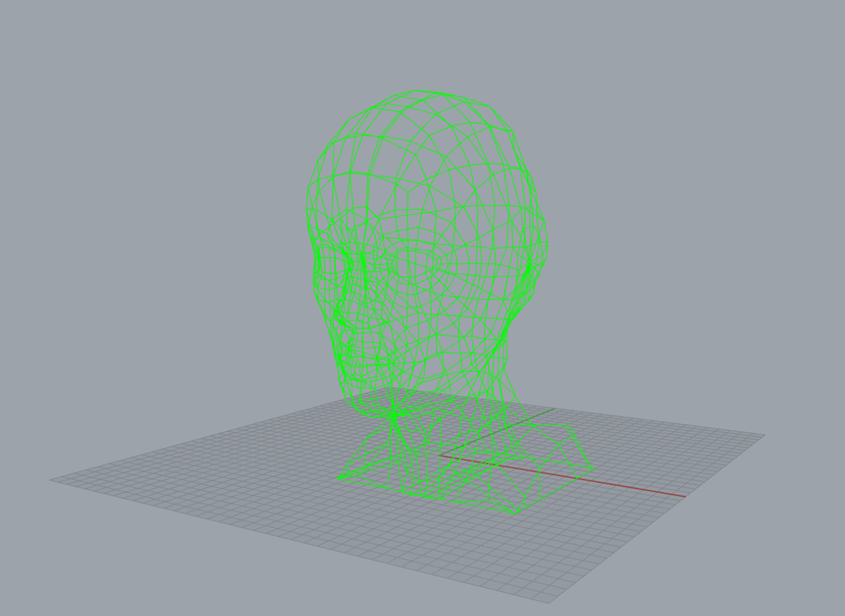This screenshot has width=845, height=616.
Task: Click the leftmost corner of the mesh base
Action: (x=338, y=478)
